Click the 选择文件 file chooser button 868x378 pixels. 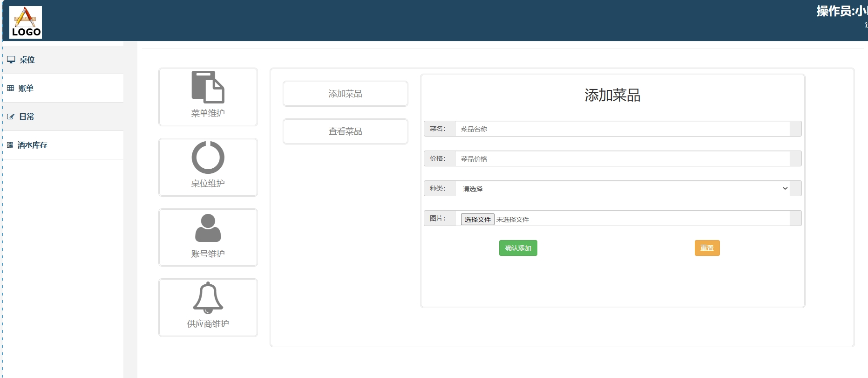coord(477,219)
